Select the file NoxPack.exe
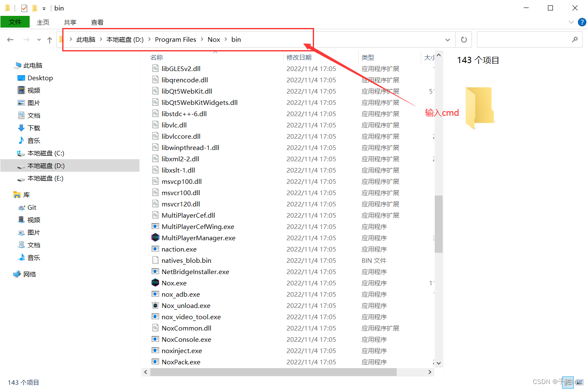 [x=181, y=362]
